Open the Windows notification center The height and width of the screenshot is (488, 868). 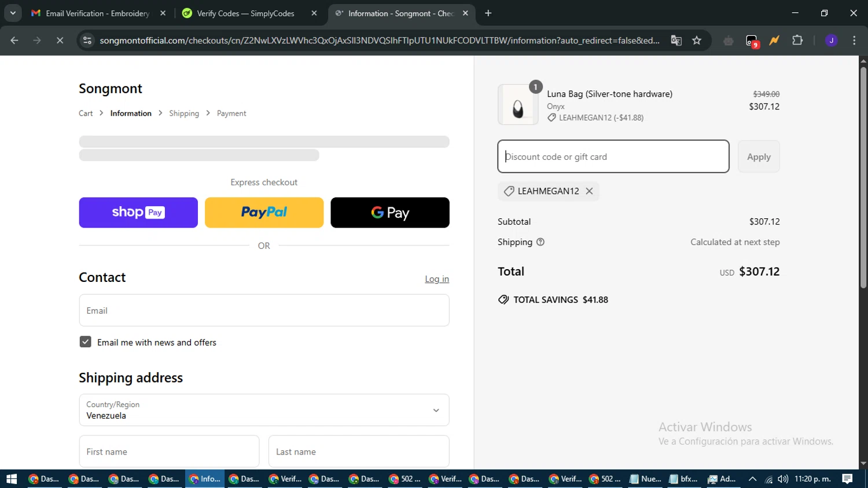click(847, 479)
